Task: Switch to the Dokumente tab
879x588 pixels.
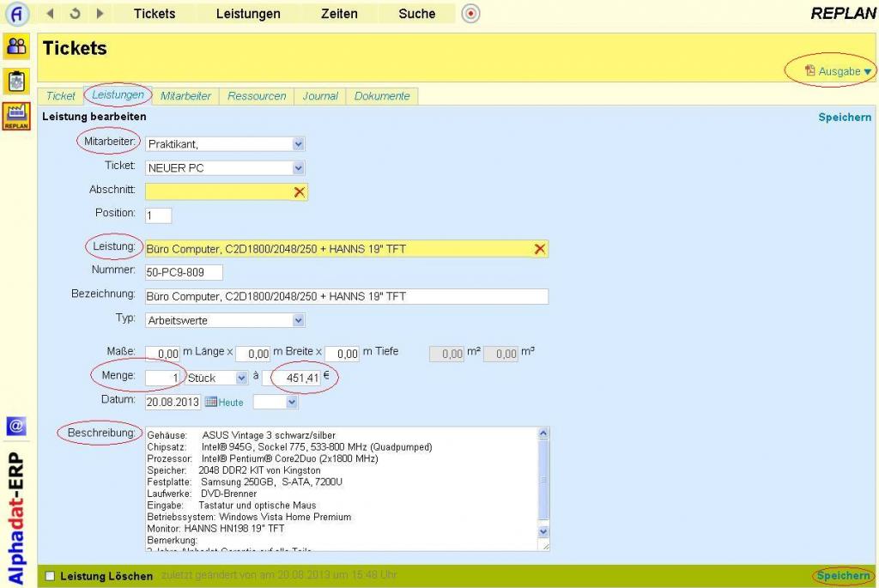Action: [382, 96]
